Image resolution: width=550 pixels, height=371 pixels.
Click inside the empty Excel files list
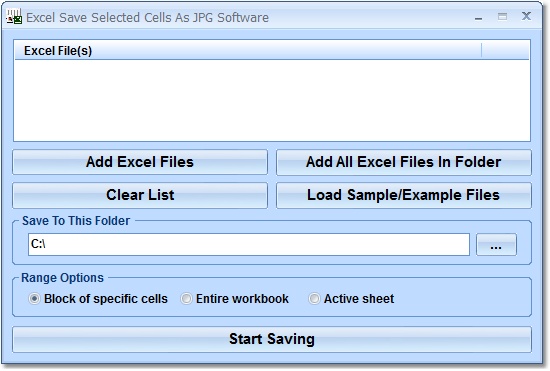pyautogui.click(x=272, y=100)
